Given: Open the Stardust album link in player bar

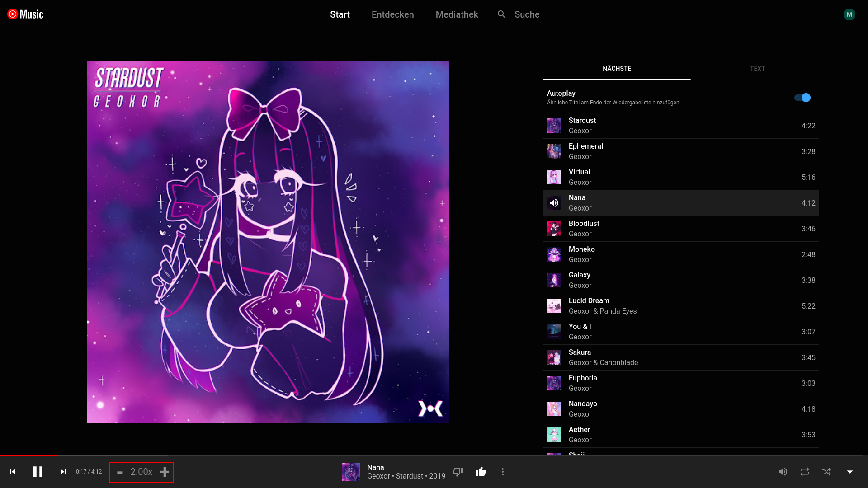Looking at the screenshot, I should point(410,476).
